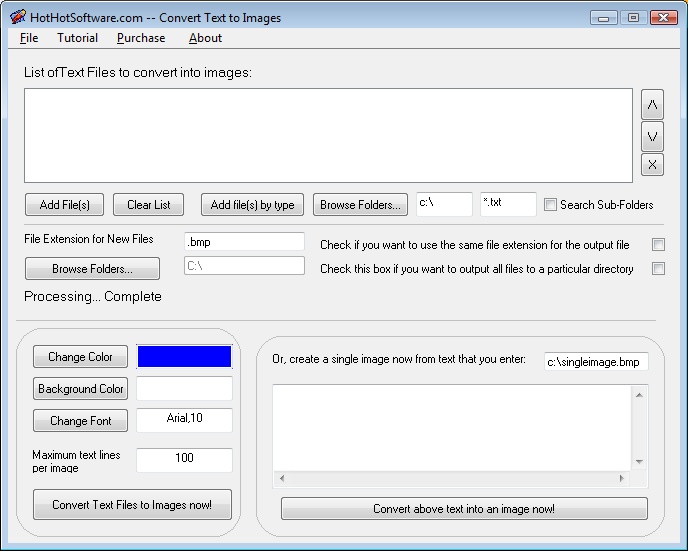Click the HotHotSoftware app icon in title bar
The width and height of the screenshot is (688, 551).
point(18,17)
